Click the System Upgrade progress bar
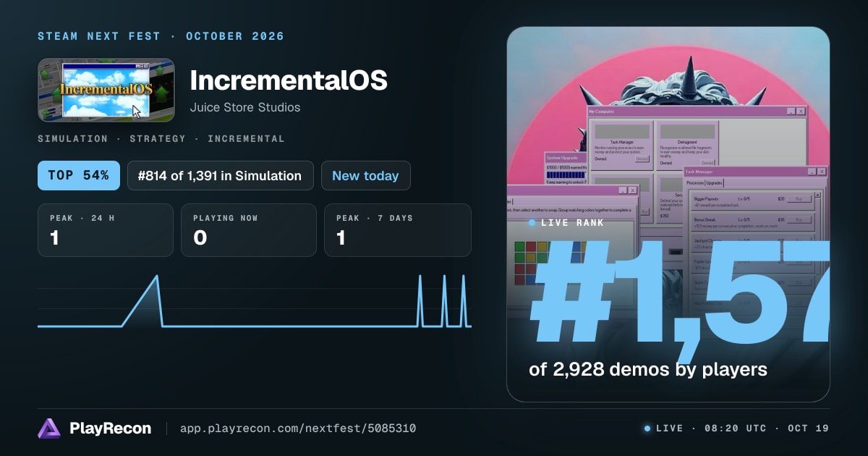 click(x=566, y=174)
